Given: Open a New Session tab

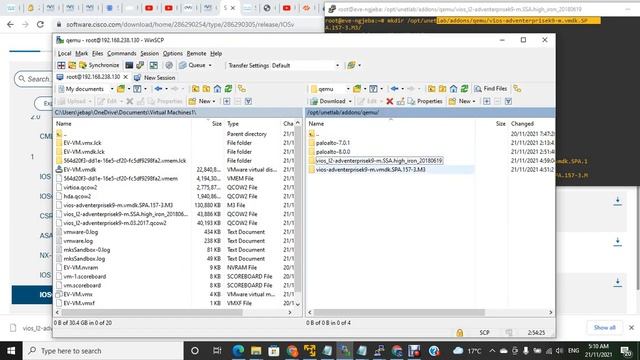Looking at the screenshot, I should [x=154, y=77].
